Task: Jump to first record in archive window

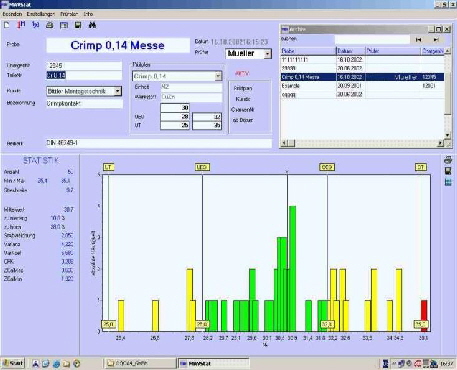Action: tap(419, 40)
